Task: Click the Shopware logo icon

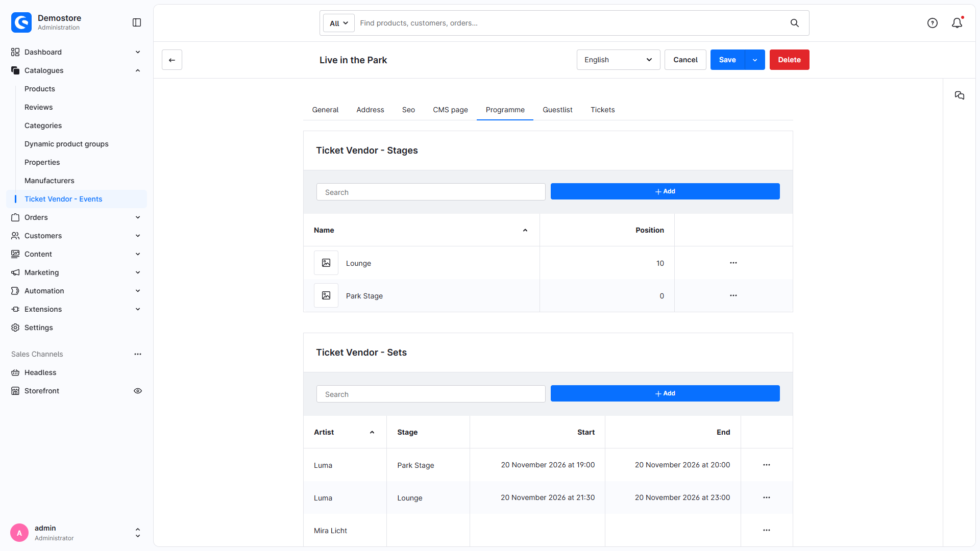Action: pyautogui.click(x=21, y=22)
